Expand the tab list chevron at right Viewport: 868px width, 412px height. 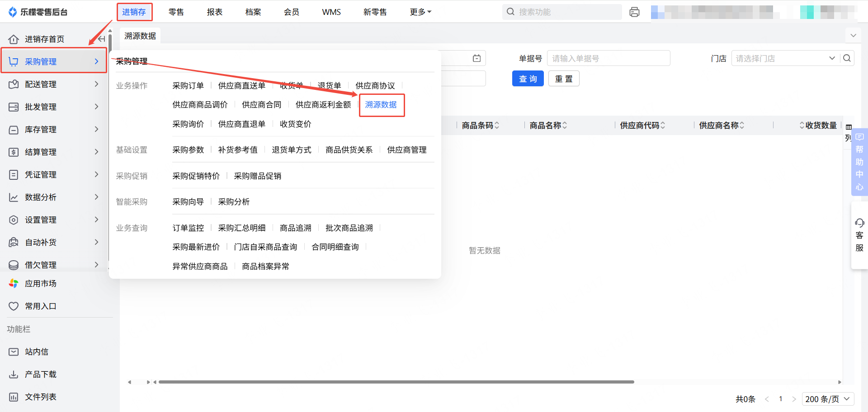coord(853,35)
